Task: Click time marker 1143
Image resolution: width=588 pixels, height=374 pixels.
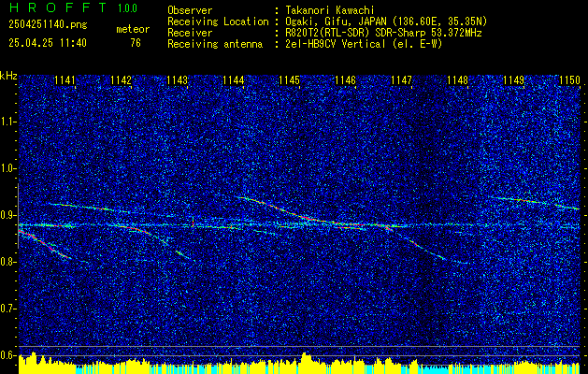Action: point(177,80)
